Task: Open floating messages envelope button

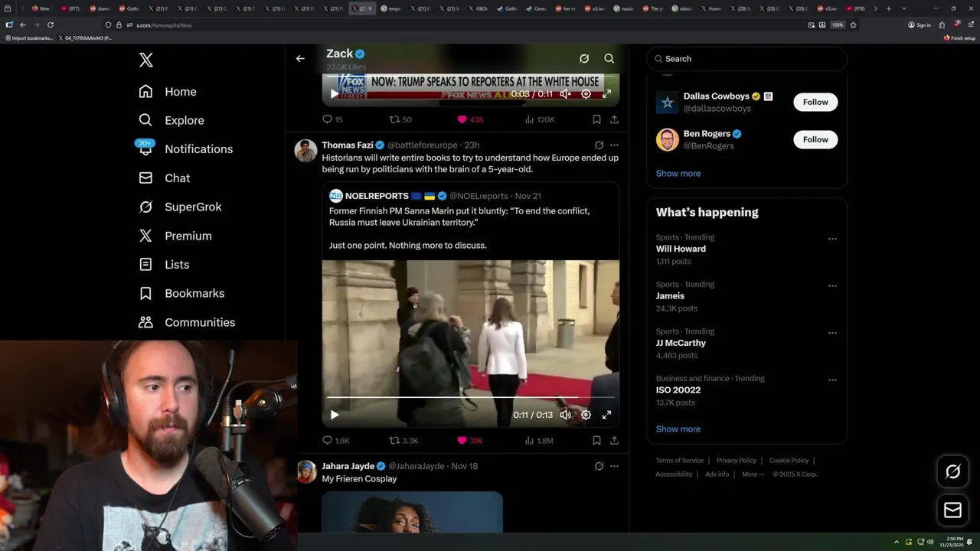Action: coord(952,510)
